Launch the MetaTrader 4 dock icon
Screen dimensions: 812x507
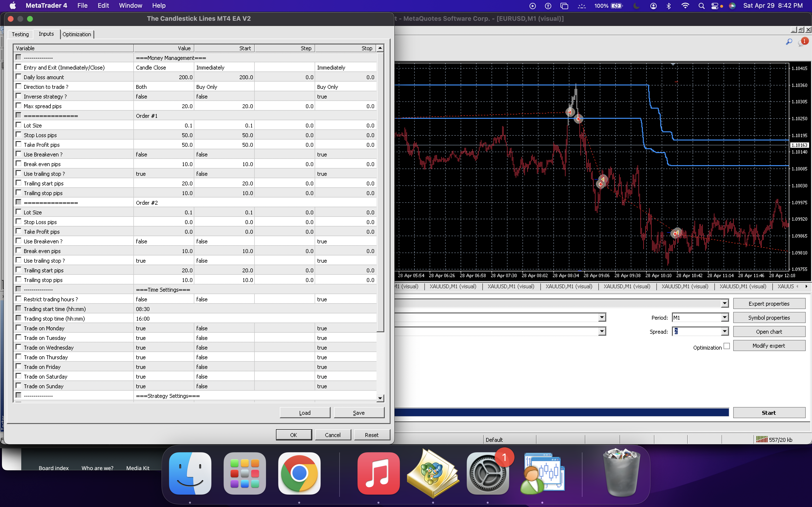[x=542, y=473]
